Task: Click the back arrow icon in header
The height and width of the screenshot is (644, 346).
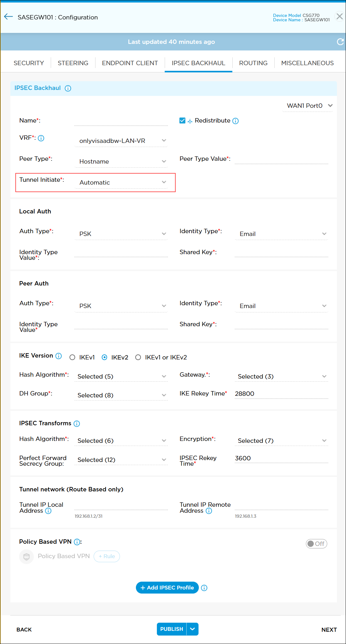Action: 8,17
